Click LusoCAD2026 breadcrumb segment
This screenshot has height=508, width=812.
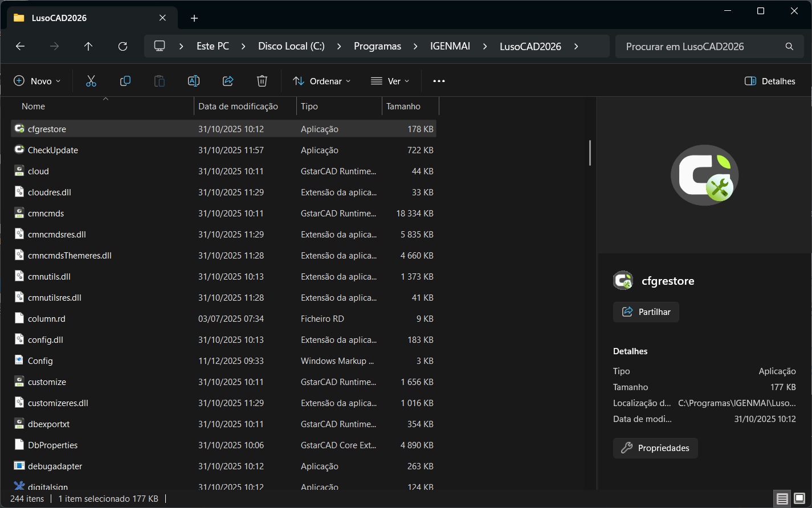point(531,46)
